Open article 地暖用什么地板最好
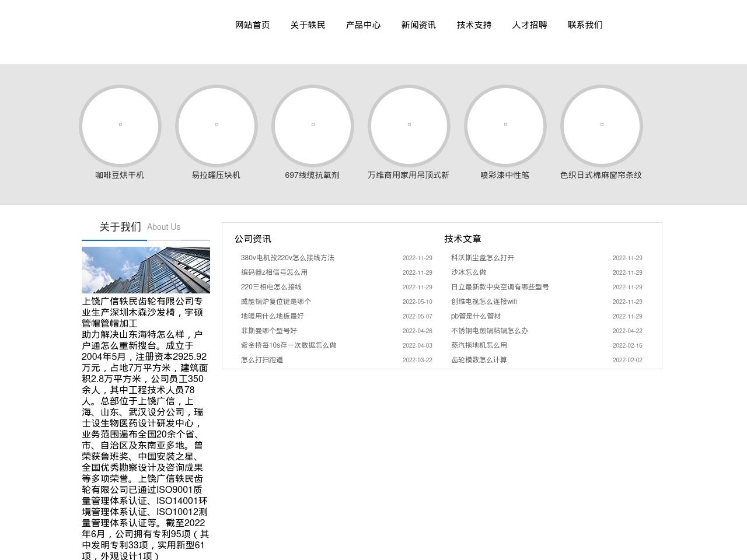Screen dimensions: 747x560 coord(273,316)
